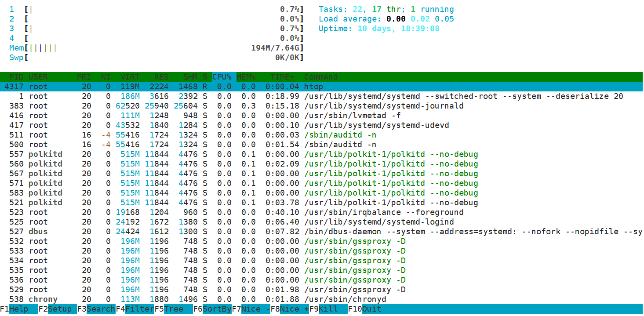
Task: Click F3 Search function
Action: [96, 309]
